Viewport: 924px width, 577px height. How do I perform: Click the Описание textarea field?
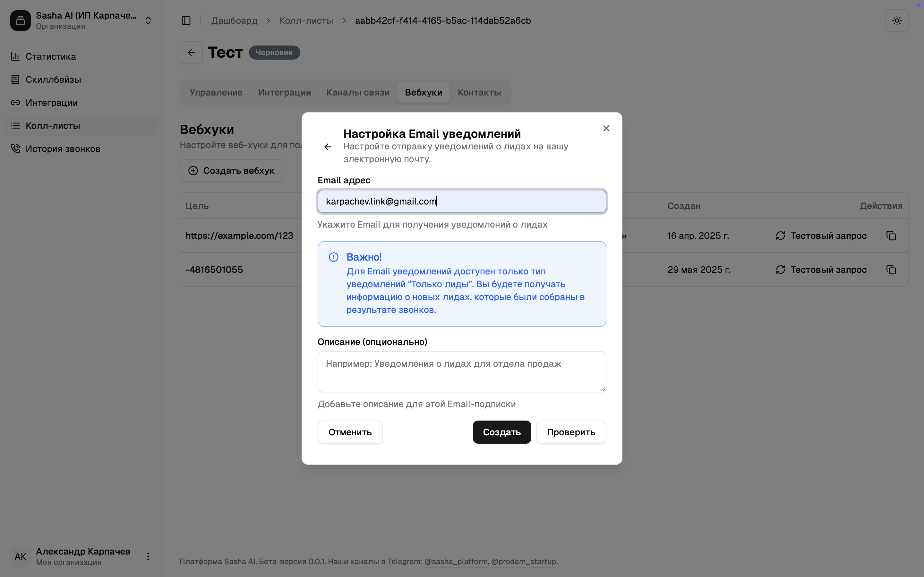point(462,372)
